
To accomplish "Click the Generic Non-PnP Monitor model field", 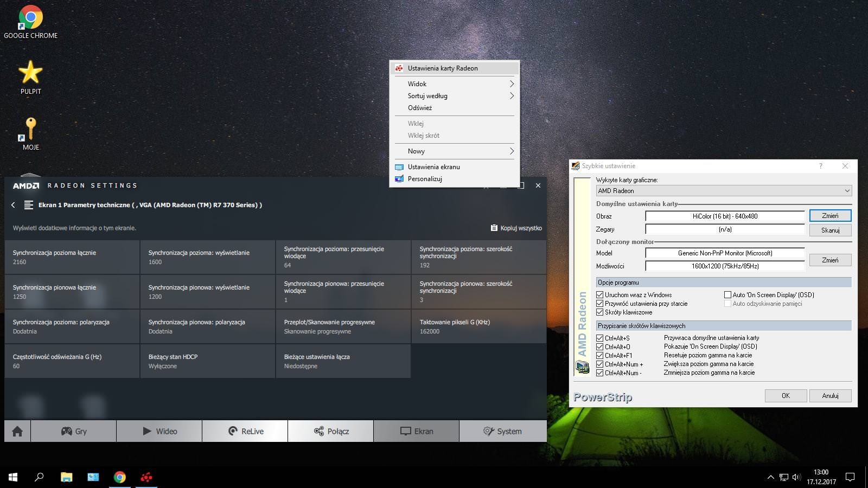I will tap(725, 253).
